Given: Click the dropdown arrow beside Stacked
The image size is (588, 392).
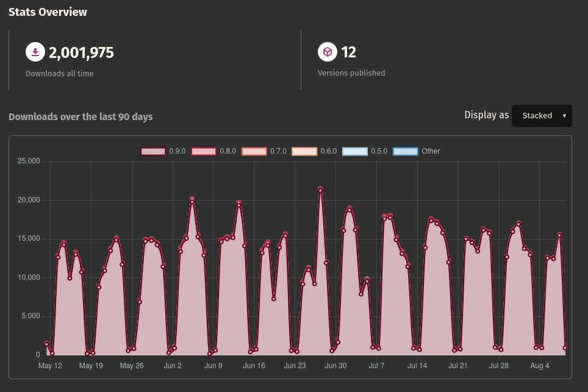Looking at the screenshot, I should coord(563,115).
